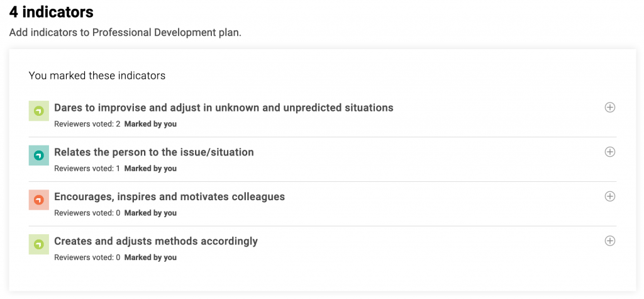The image size is (644, 299).
Task: Click 'Reviewers voted: 1' under Relates the person
Action: (87, 169)
